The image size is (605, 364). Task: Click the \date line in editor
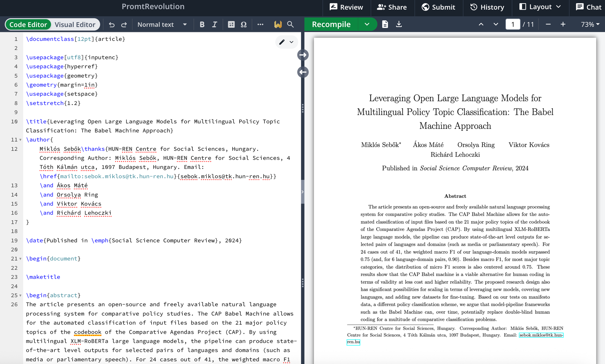[134, 241]
